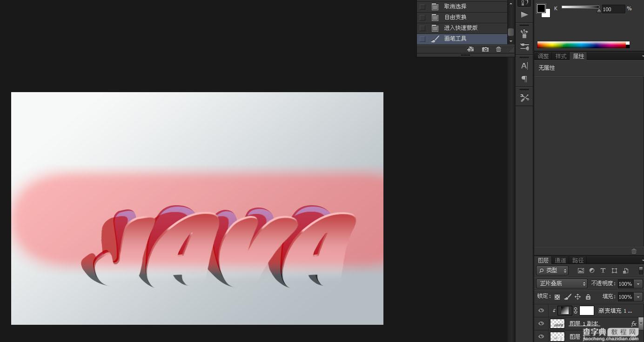Screen dimensions: 644x342
Task: Select the 图层 1 副本 layer thumbnail
Action: [557, 323]
